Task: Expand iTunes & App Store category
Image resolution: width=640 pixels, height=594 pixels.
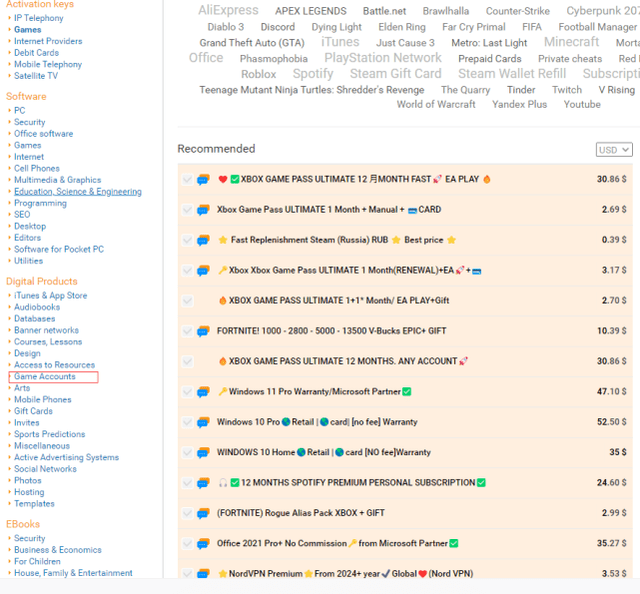Action: [x=50, y=296]
